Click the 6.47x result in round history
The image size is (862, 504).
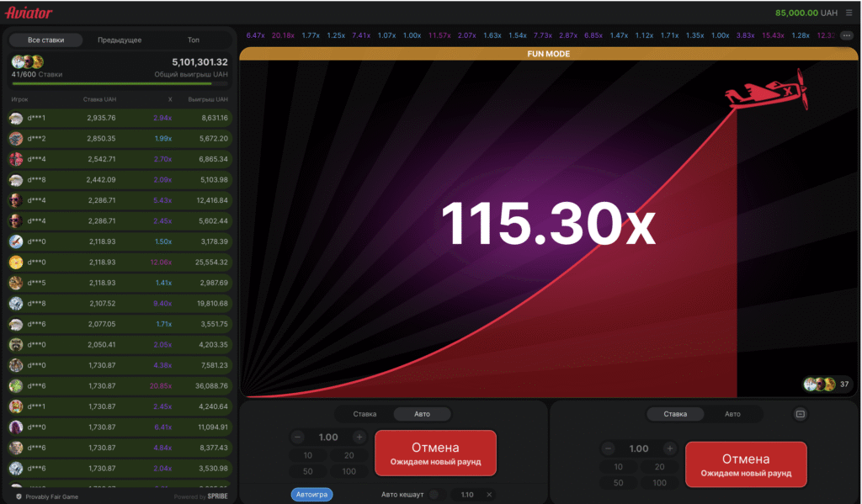255,35
